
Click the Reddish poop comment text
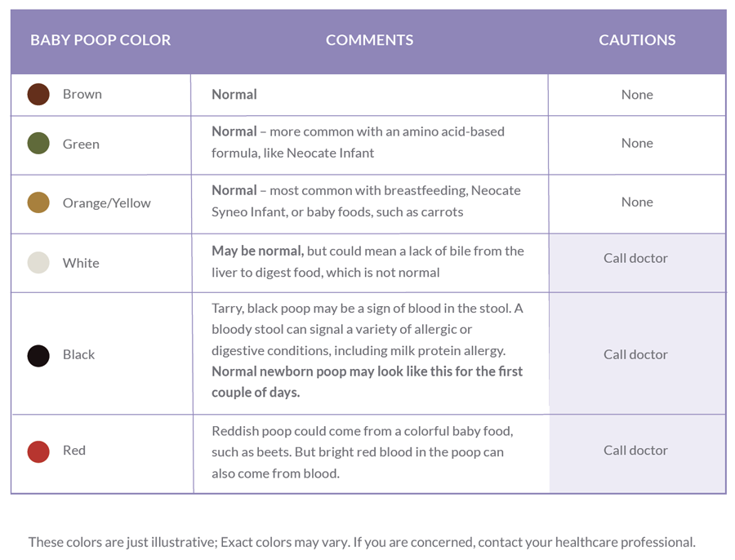pyautogui.click(x=363, y=452)
